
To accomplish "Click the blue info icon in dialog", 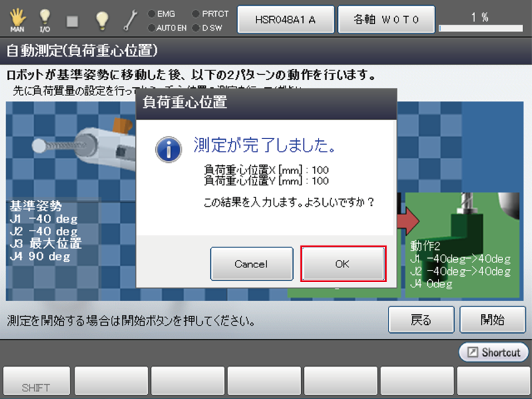I will (x=168, y=150).
